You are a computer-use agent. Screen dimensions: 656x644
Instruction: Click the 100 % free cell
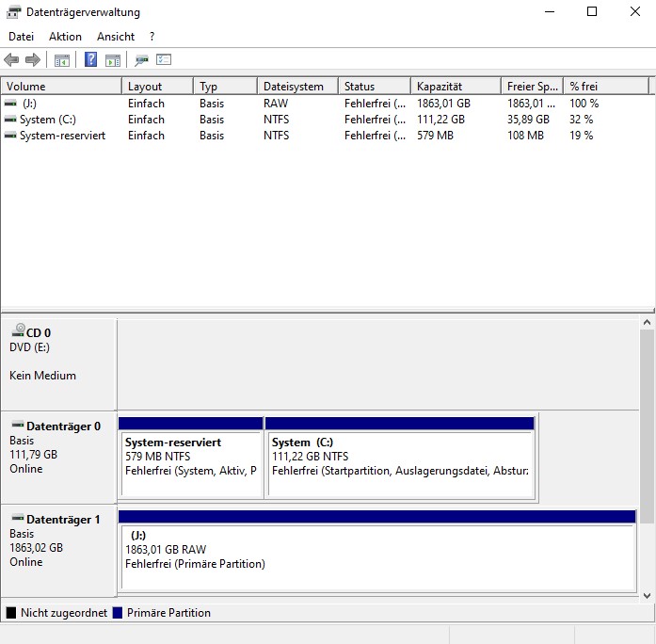pyautogui.click(x=584, y=104)
